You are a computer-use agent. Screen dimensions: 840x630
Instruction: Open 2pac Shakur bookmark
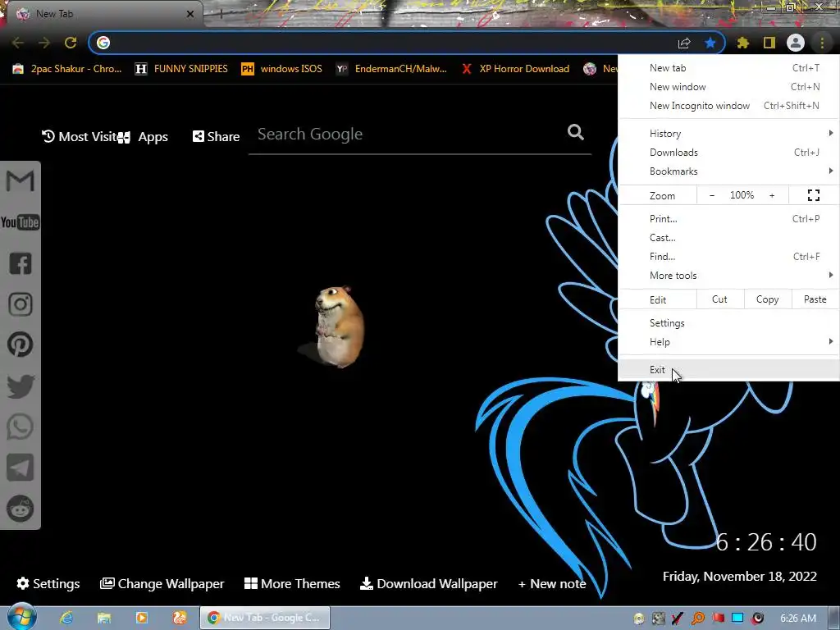coord(67,69)
